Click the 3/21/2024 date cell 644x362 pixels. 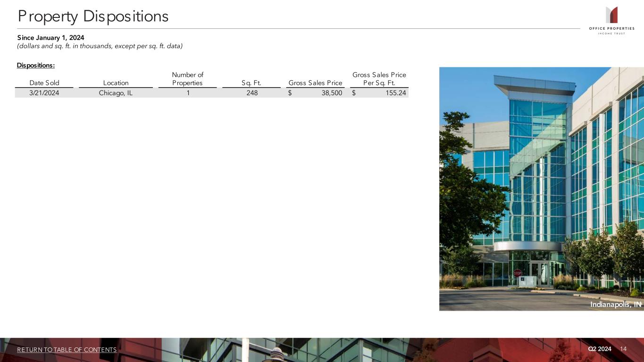tap(44, 93)
